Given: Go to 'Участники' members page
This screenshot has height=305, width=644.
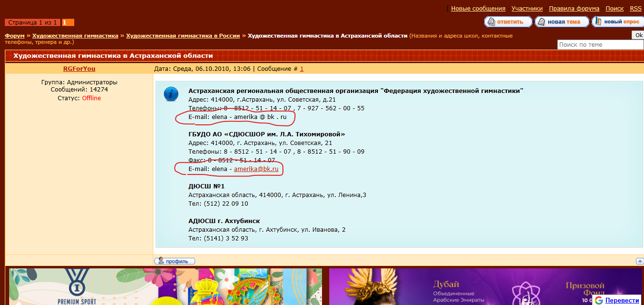Looking at the screenshot, I should [527, 9].
